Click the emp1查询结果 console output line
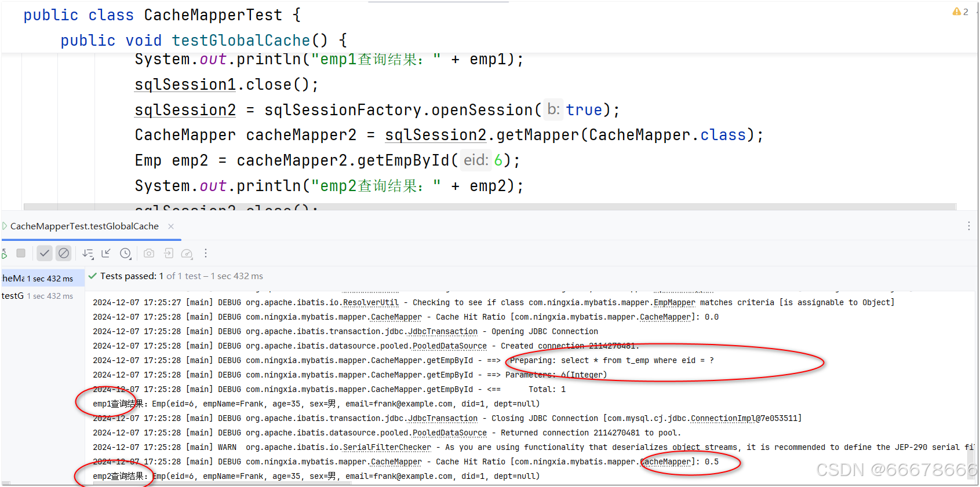 click(316, 404)
